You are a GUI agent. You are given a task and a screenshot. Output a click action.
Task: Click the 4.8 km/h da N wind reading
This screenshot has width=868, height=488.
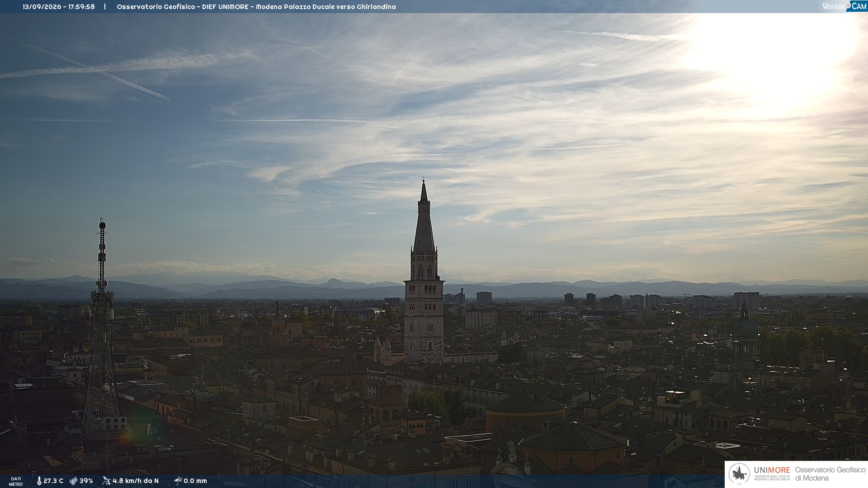coord(136,481)
